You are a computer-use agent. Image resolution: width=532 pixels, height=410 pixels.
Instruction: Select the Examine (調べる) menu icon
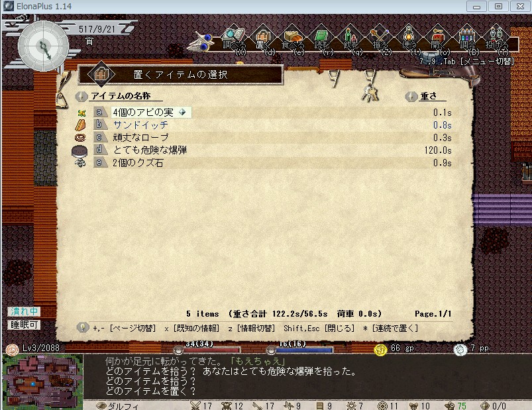click(x=234, y=38)
